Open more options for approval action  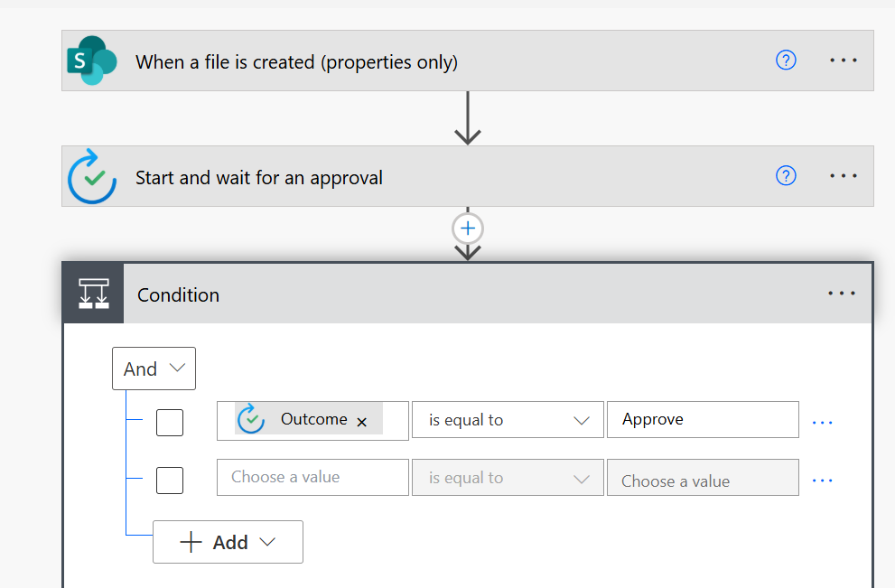point(843,176)
